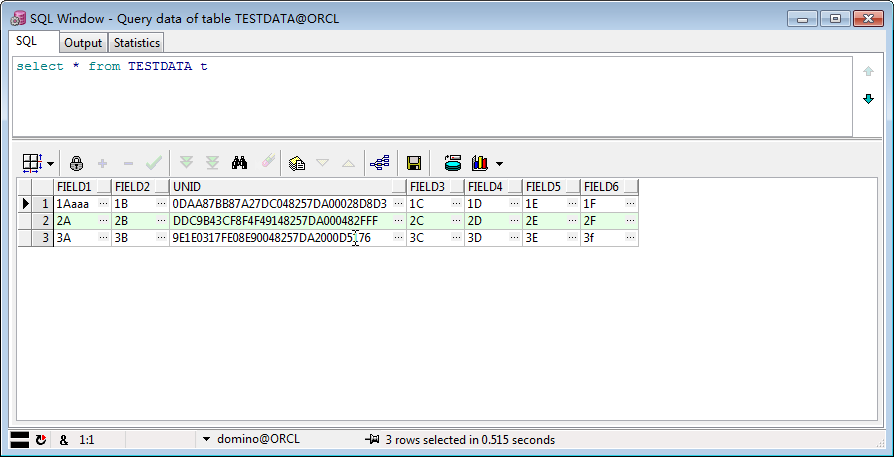
Task: Open the grid options dropdown arrow
Action: pyautogui.click(x=50, y=164)
